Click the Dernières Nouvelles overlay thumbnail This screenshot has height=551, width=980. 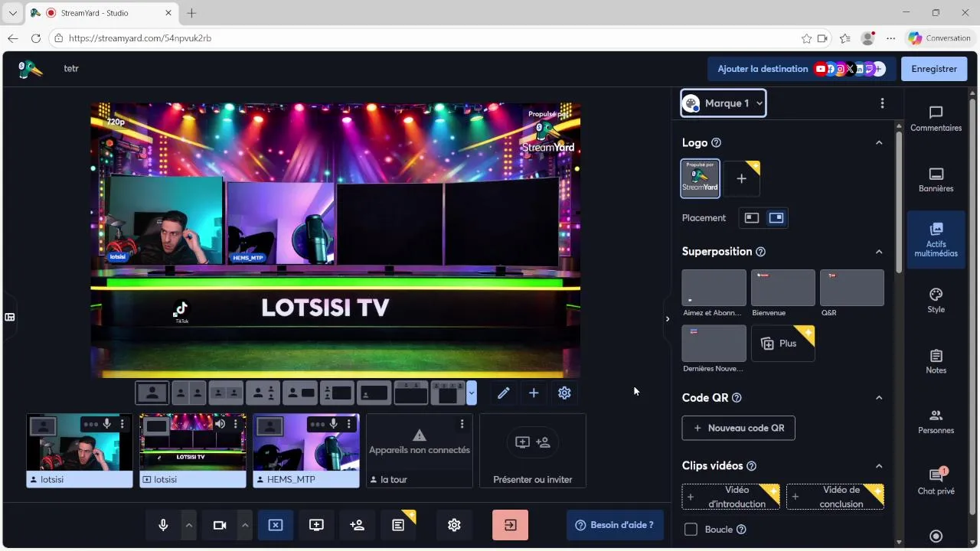[x=714, y=344]
